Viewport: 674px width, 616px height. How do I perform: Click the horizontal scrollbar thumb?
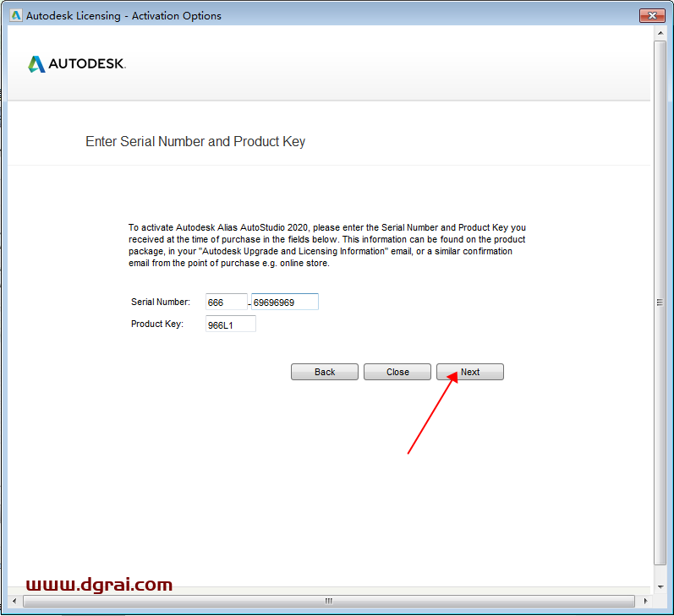tap(329, 601)
